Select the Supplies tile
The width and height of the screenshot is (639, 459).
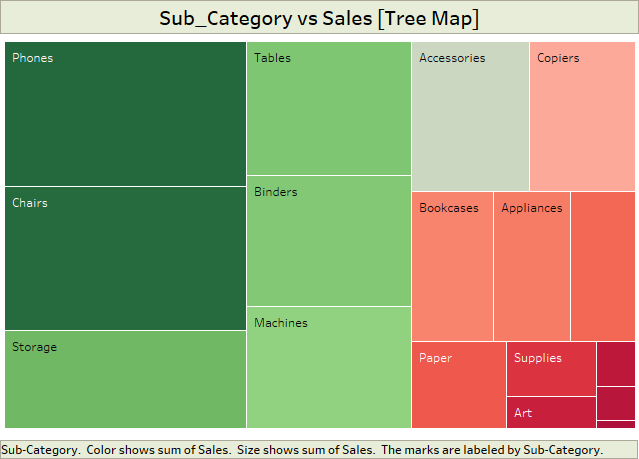pos(551,368)
